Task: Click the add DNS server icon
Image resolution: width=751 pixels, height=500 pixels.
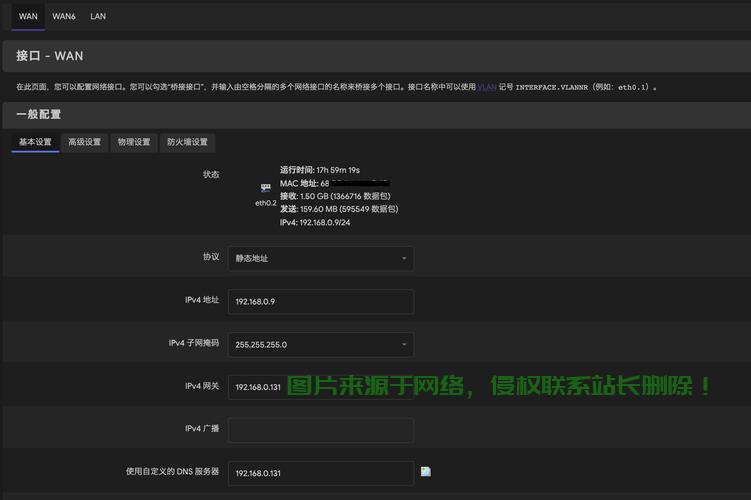Action: point(425,471)
